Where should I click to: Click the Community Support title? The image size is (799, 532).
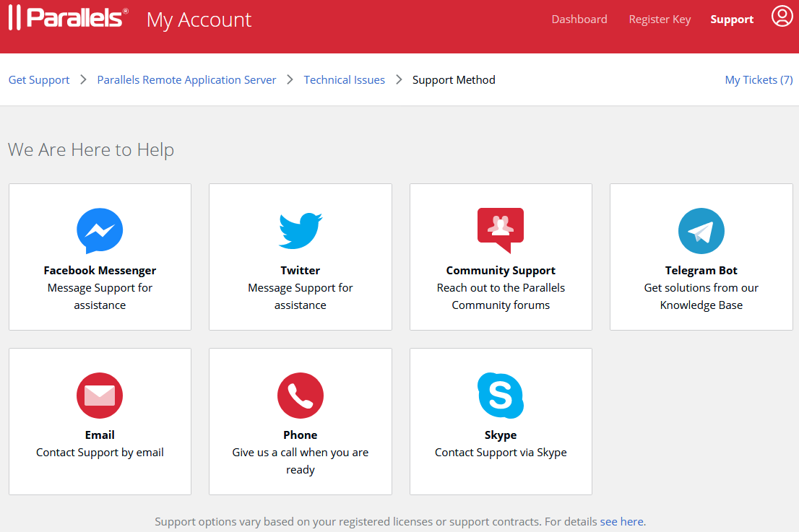click(x=501, y=270)
